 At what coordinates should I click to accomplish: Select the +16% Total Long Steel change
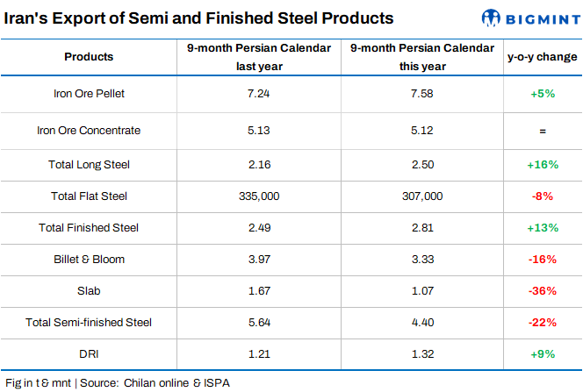542,164
